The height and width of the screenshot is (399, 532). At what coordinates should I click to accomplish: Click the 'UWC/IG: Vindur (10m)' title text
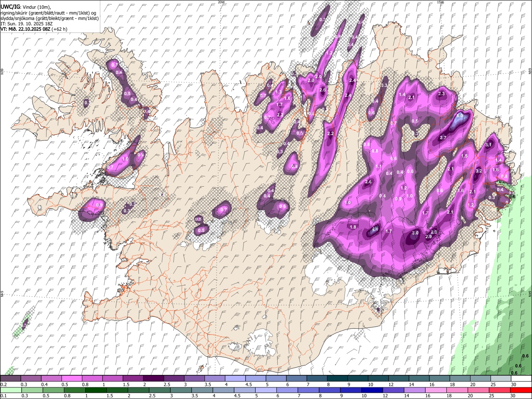(25, 7)
